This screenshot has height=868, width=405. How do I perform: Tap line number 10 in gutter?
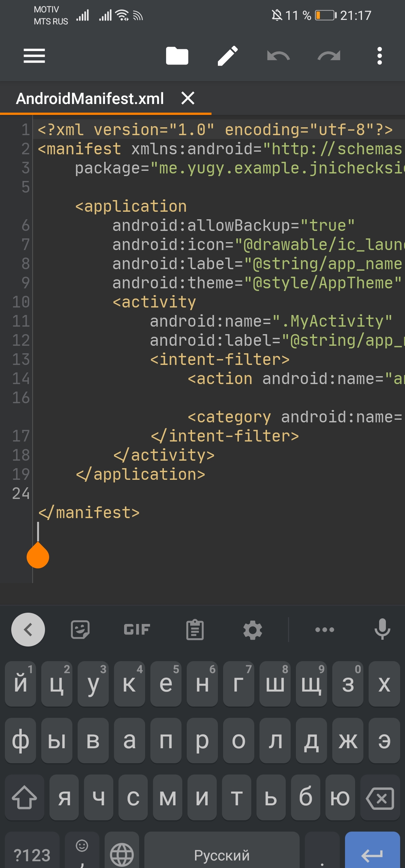tap(21, 302)
